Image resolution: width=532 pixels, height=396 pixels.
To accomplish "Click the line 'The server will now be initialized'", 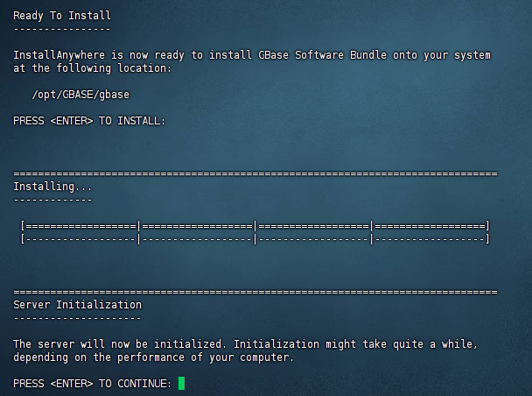I will tap(245, 344).
